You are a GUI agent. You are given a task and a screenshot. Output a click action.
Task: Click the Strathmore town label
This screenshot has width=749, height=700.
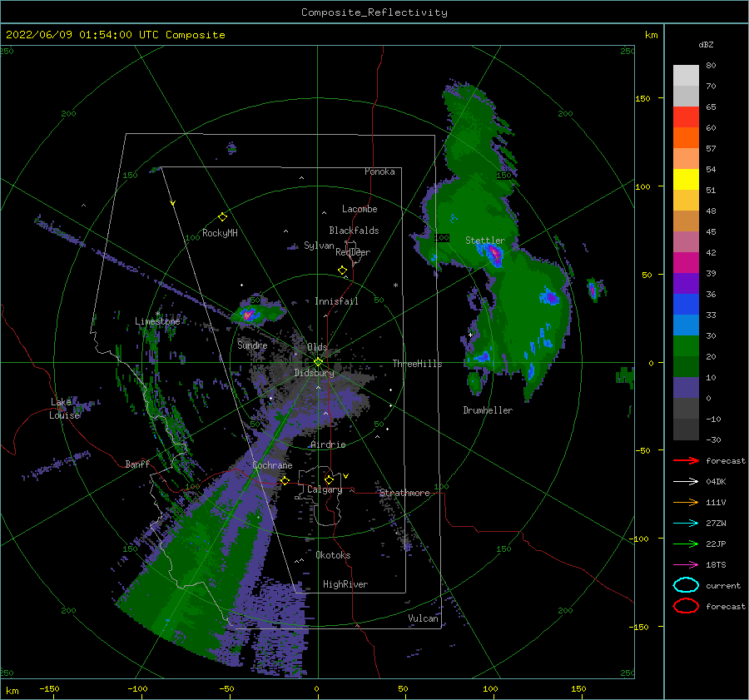point(404,493)
